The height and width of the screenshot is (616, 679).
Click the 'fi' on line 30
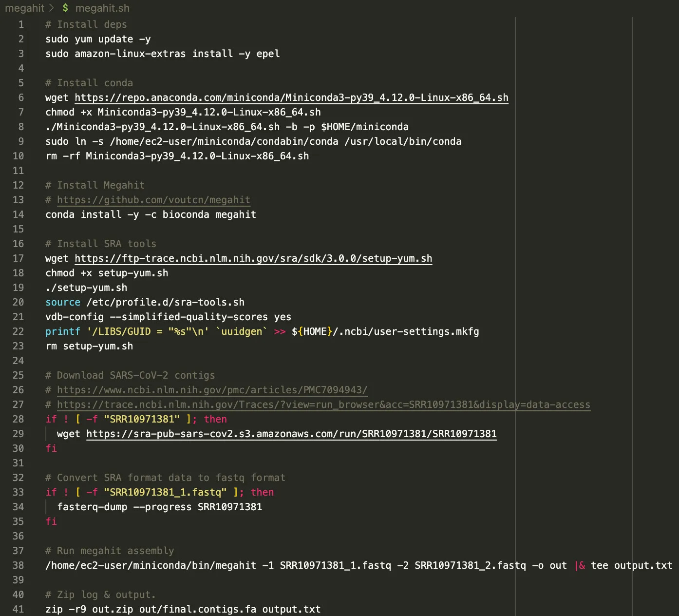point(51,448)
